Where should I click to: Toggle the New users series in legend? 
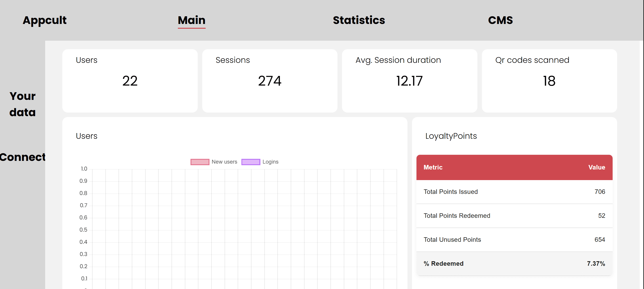pyautogui.click(x=214, y=162)
